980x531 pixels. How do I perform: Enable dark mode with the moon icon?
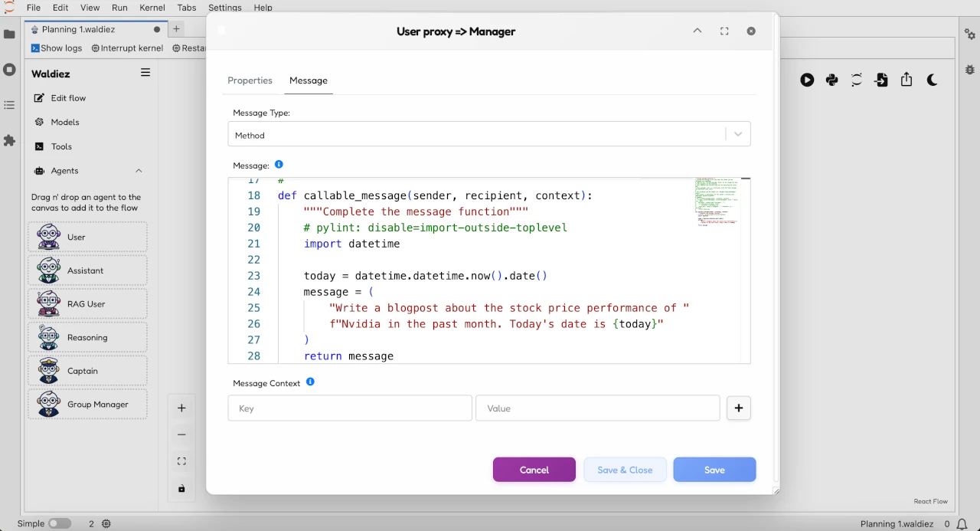[932, 80]
